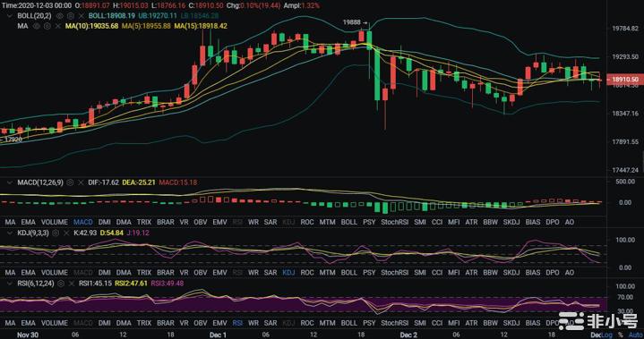
Task: Click the Dec 2 date marker on time axis
Action: tap(408, 335)
